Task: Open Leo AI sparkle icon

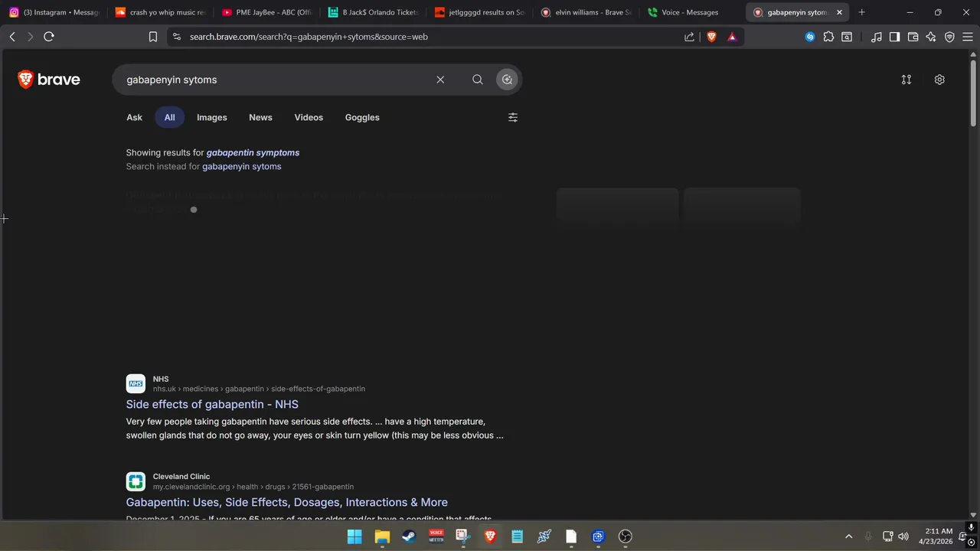Action: (931, 37)
